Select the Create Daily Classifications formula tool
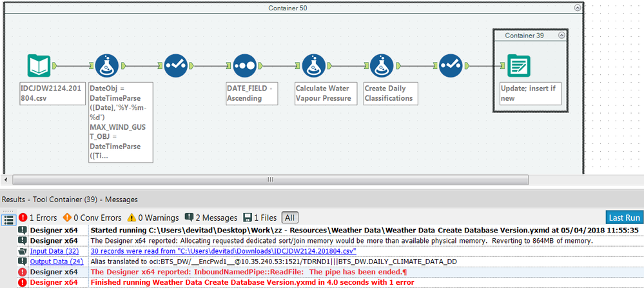 pos(382,65)
